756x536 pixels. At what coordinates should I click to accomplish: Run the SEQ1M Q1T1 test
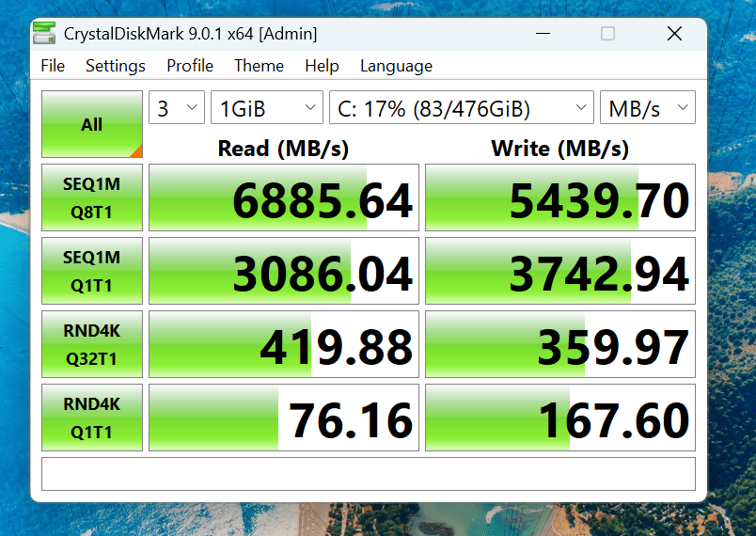tap(92, 271)
